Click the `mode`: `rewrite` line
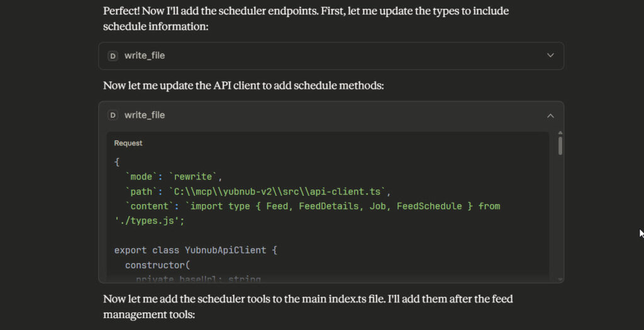Viewport: 644px width, 330px height. click(174, 176)
